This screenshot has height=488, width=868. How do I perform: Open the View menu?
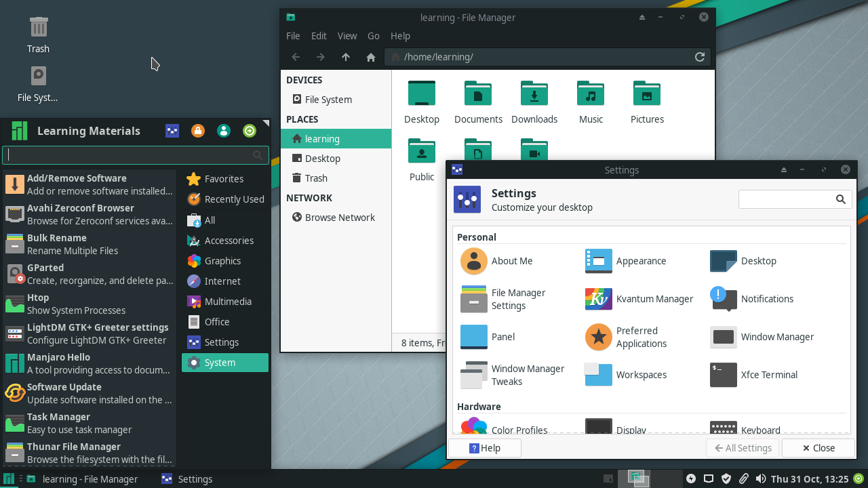point(347,36)
